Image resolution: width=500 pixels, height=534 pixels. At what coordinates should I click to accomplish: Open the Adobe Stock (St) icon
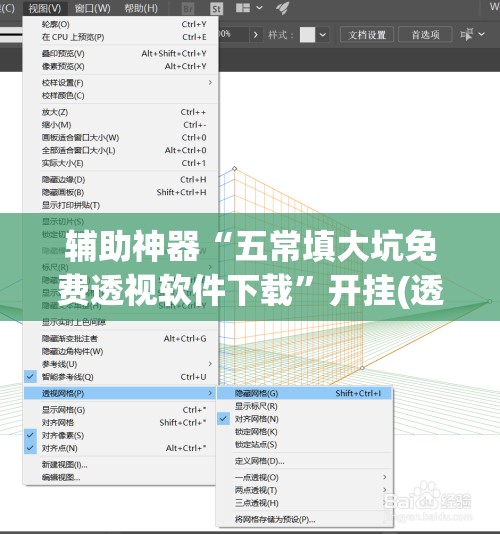coord(217,8)
